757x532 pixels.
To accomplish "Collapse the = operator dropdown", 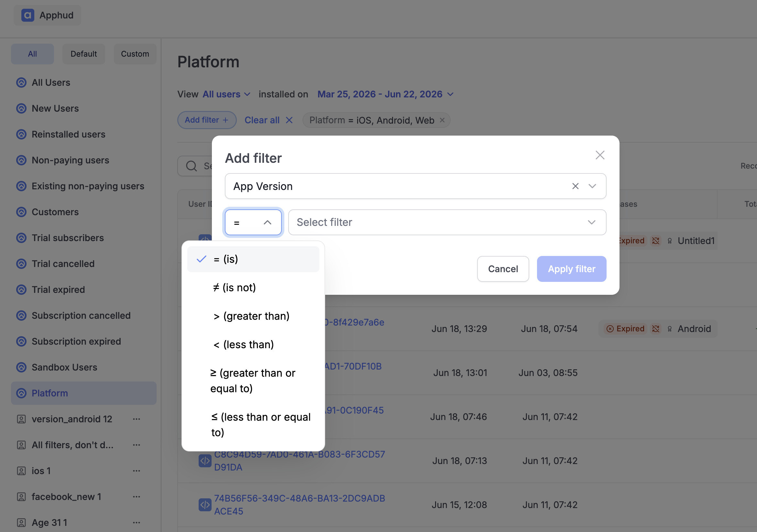I will pyautogui.click(x=253, y=223).
